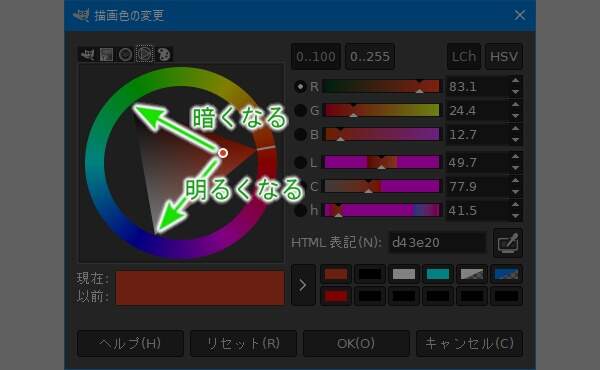
Task: Decrease L value 49.7 with down arrow
Action: 515,168
